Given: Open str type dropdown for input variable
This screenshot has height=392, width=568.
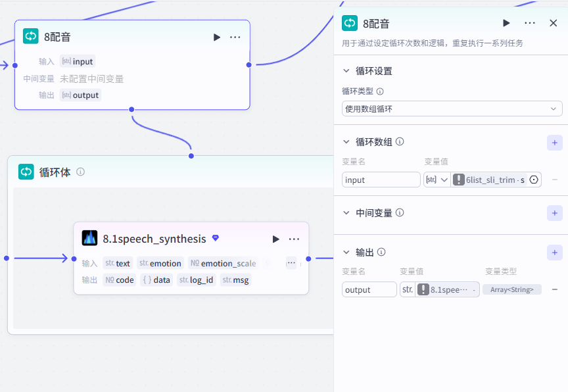Looking at the screenshot, I should 437,180.
